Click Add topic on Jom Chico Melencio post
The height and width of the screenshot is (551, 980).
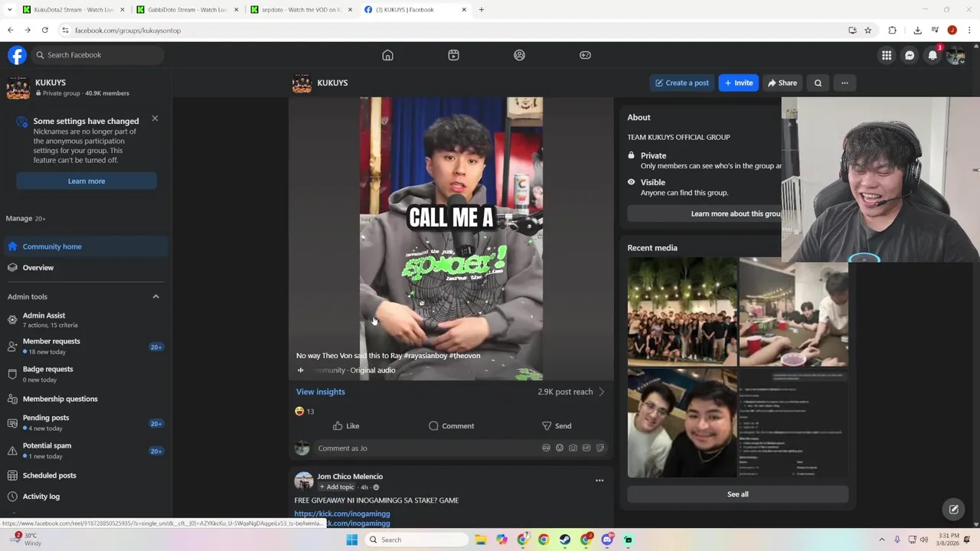click(337, 487)
